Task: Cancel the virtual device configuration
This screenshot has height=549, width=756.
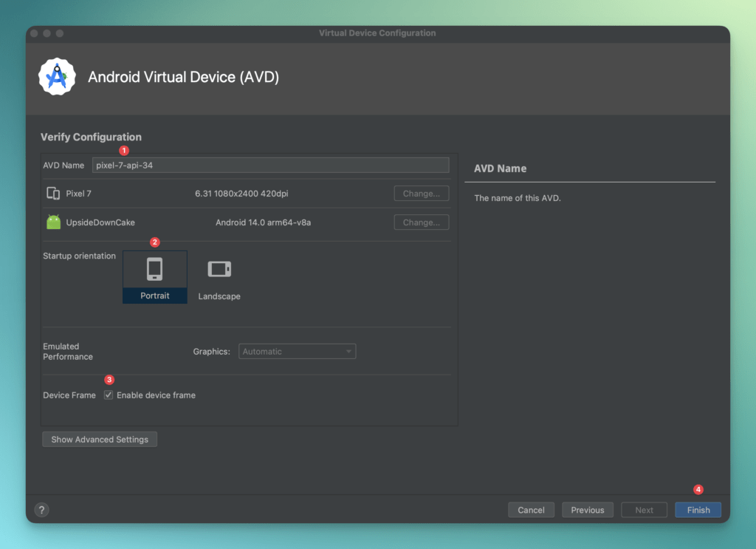Action: click(x=531, y=510)
